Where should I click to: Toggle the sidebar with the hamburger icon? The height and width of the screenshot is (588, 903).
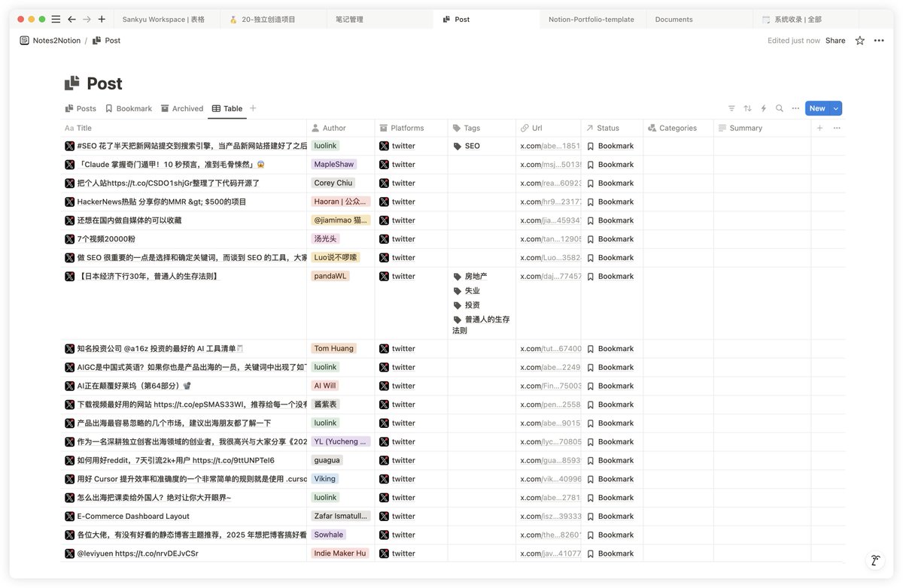click(x=56, y=20)
